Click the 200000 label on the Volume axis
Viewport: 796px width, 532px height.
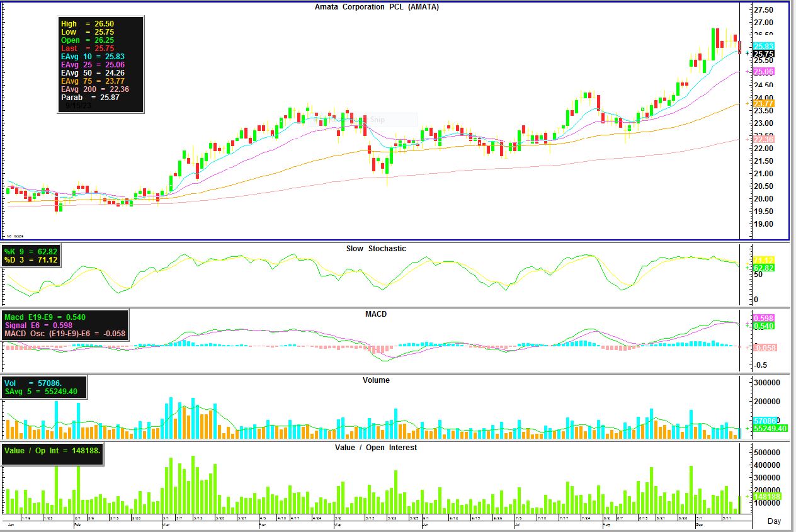click(x=767, y=402)
